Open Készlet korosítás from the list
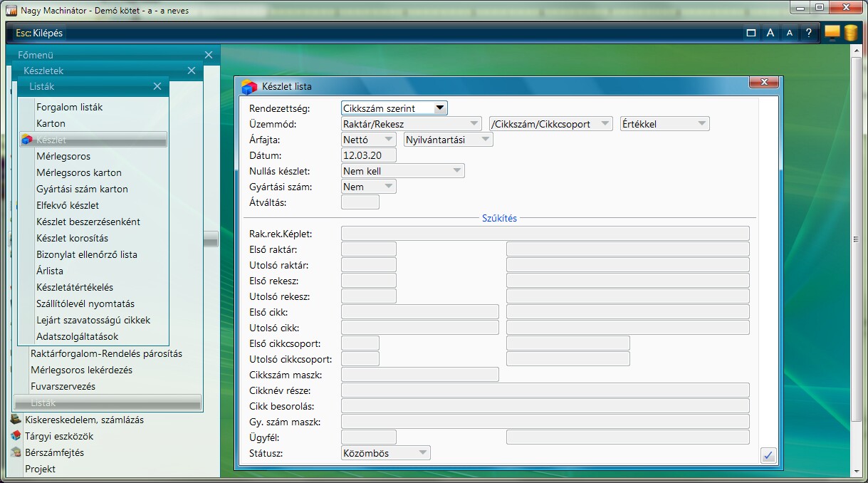Image resolution: width=868 pixels, height=483 pixels. 73,238
